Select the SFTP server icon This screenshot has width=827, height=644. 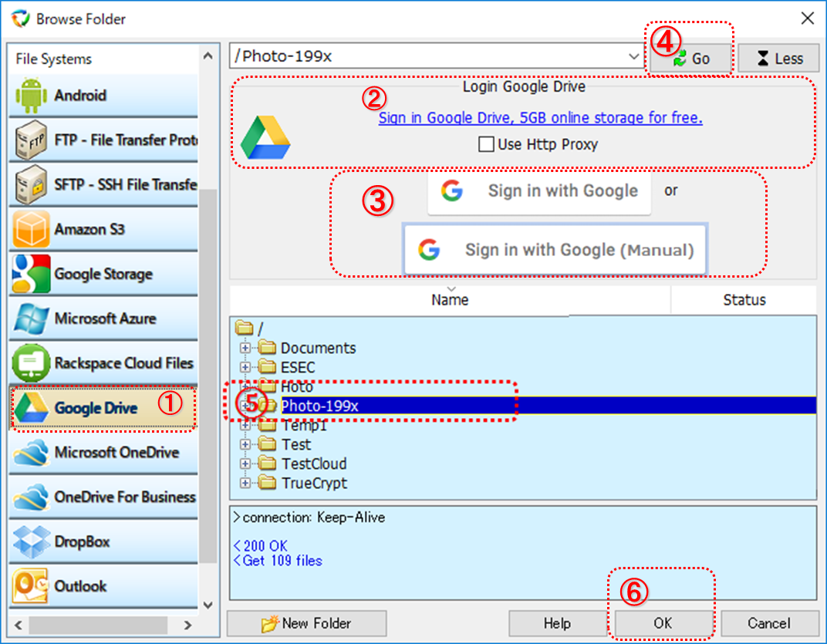pyautogui.click(x=31, y=184)
